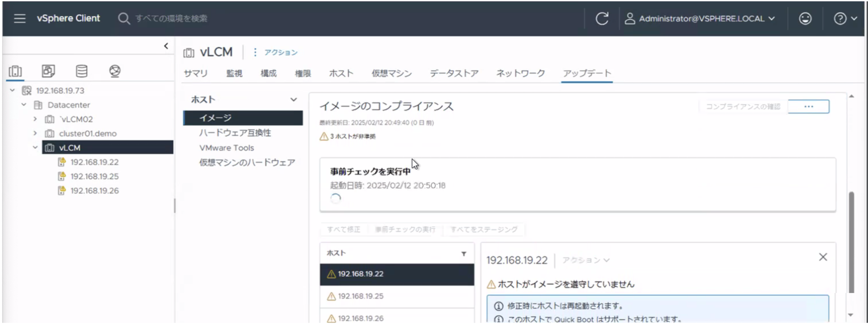
Task: Select 仮想マシンのハードウェア in the update sidebar
Action: pyautogui.click(x=247, y=163)
